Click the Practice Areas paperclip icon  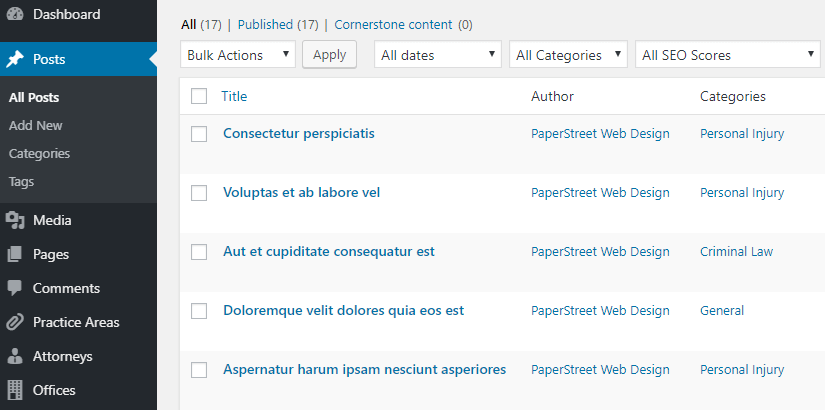point(15,322)
